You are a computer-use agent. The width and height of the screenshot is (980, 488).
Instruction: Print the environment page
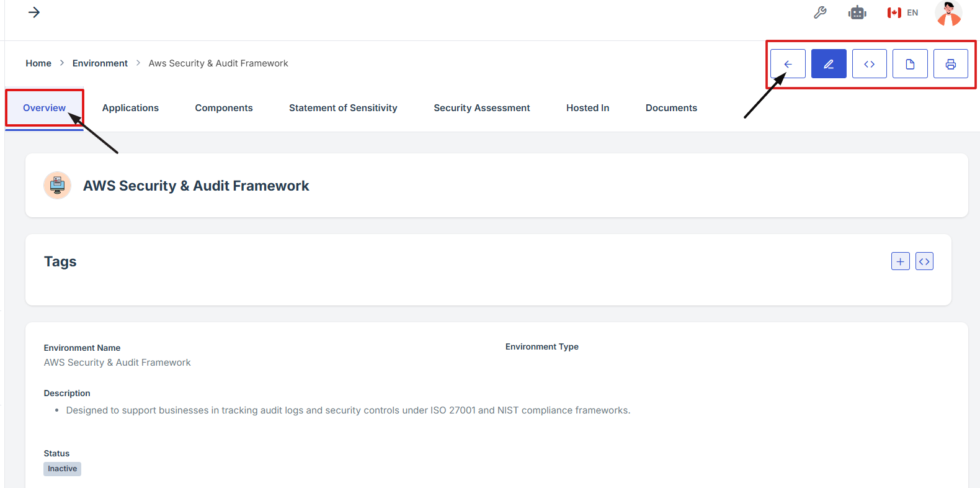click(x=950, y=64)
